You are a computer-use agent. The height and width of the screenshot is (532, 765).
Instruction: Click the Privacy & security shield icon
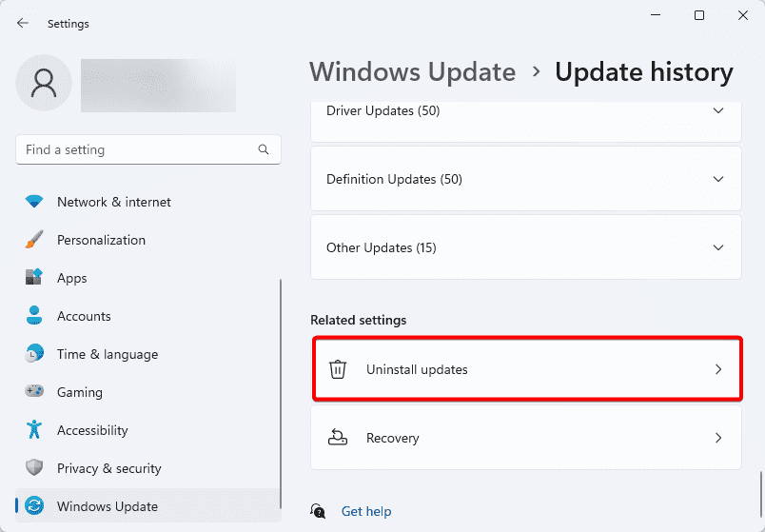34,467
